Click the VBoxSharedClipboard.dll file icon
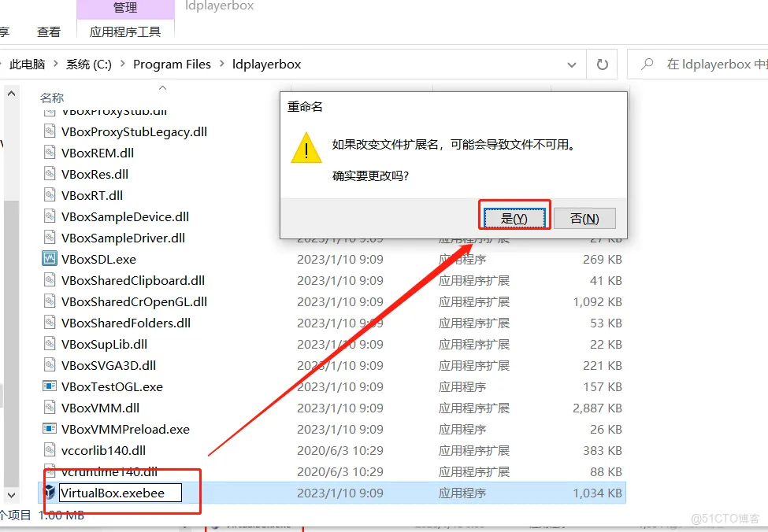 [x=49, y=279]
